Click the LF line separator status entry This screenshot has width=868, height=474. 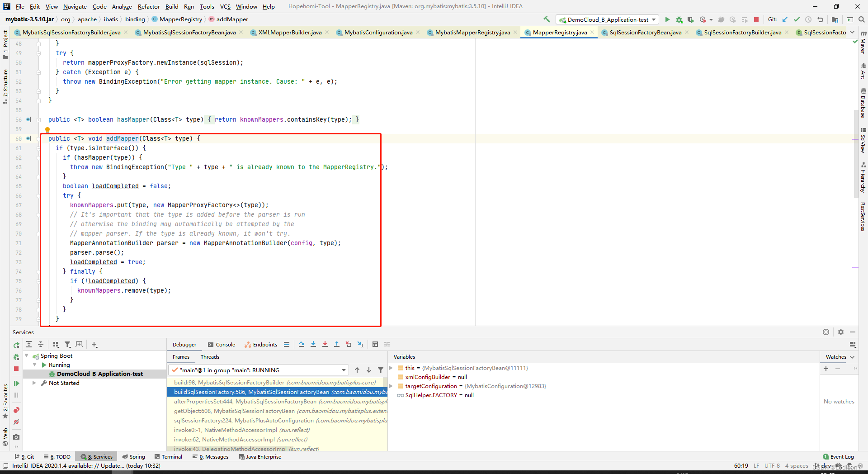coord(756,466)
